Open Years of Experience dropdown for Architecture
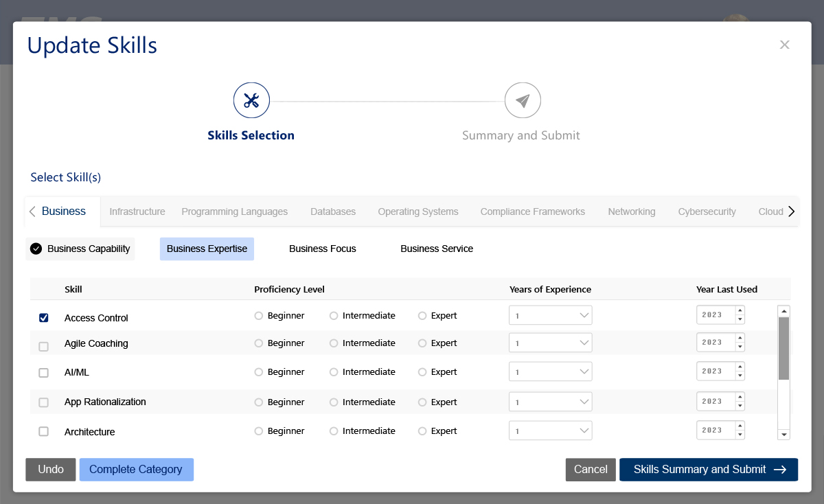The width and height of the screenshot is (824, 504). tap(550, 431)
